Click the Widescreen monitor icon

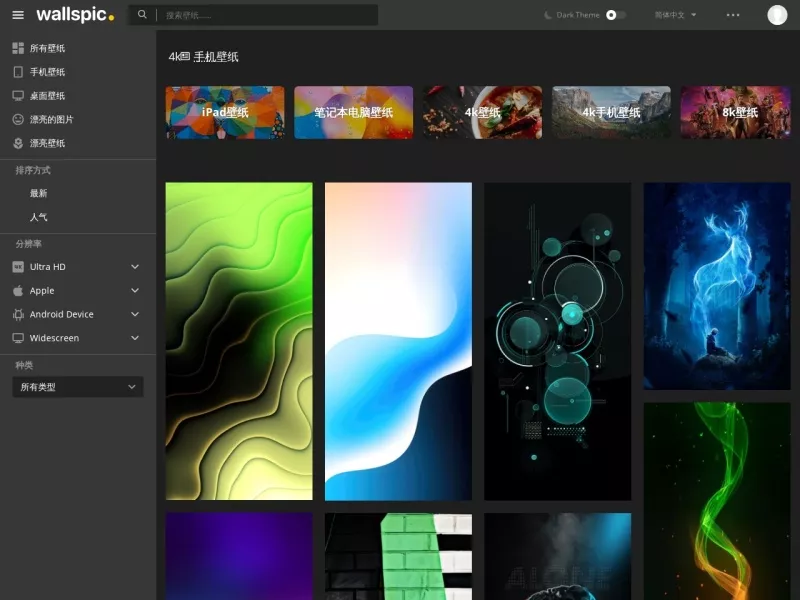tap(18, 338)
